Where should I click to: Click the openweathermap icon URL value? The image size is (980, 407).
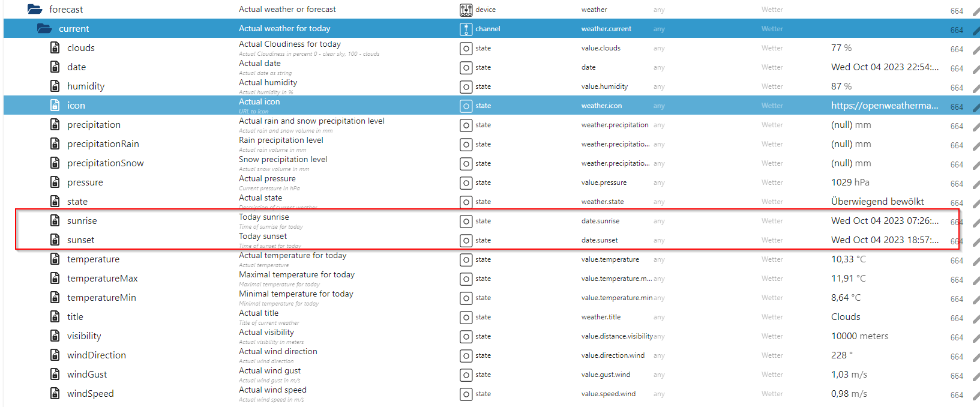[885, 105]
